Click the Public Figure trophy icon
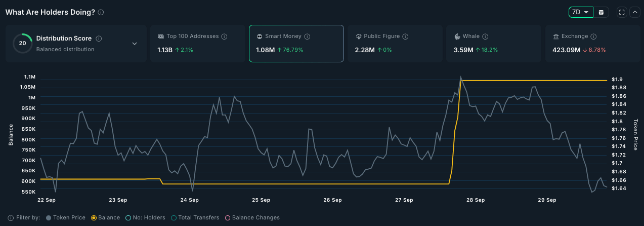This screenshot has height=226, width=644. (358, 36)
